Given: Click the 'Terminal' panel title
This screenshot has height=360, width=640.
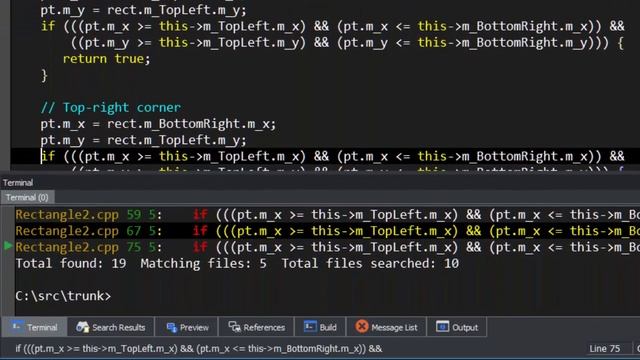Looking at the screenshot, I should tap(18, 182).
